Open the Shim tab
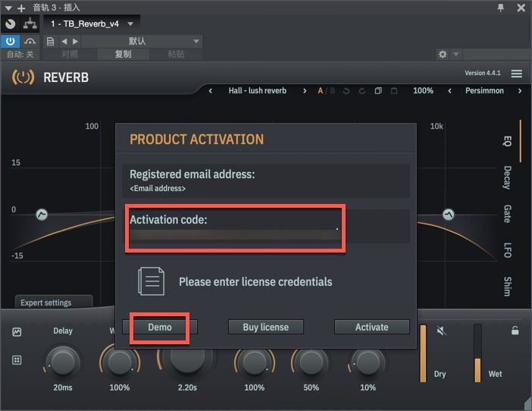Viewport: 532px width, 411px height. point(508,286)
